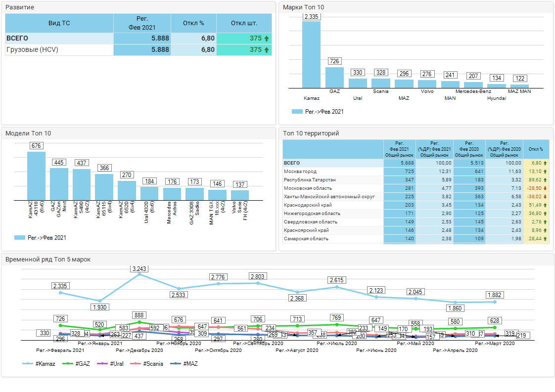Click green up arrow in Республика Татарстан row
The image size is (555, 392).
pyautogui.click(x=545, y=180)
